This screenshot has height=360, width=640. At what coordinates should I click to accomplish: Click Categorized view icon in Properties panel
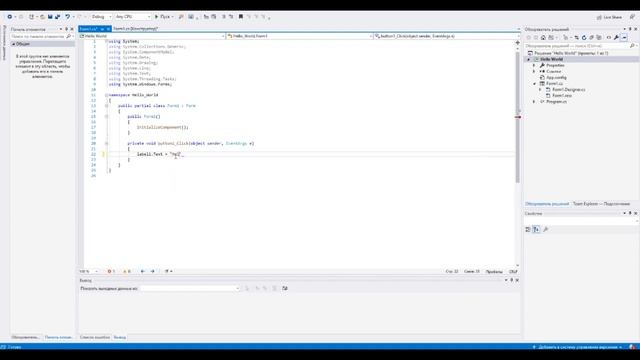[528, 230]
